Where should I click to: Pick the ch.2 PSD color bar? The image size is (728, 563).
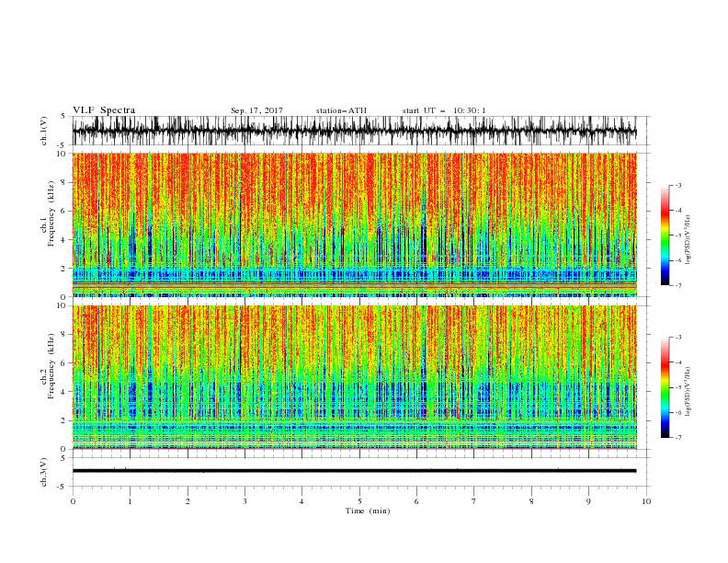[x=665, y=387]
